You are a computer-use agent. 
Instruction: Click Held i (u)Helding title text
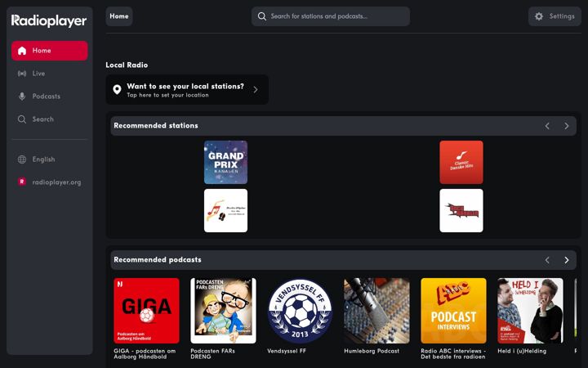522,351
